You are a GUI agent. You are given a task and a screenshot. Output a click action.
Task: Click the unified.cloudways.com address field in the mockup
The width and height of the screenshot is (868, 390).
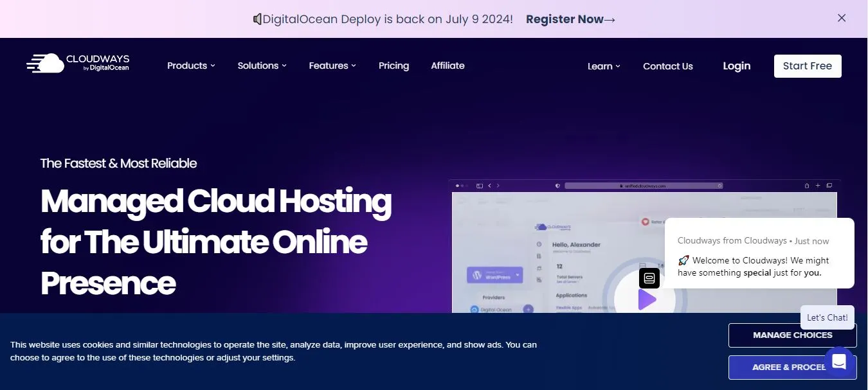point(643,186)
